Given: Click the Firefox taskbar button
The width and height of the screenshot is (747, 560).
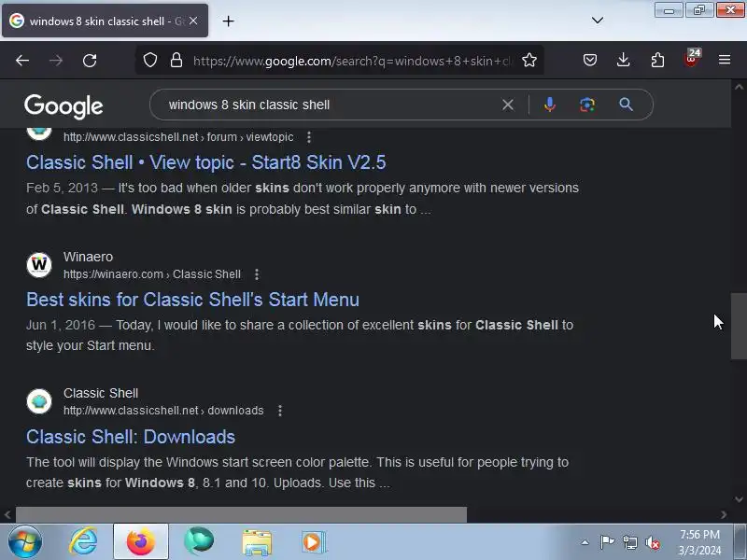Looking at the screenshot, I should pos(141,542).
